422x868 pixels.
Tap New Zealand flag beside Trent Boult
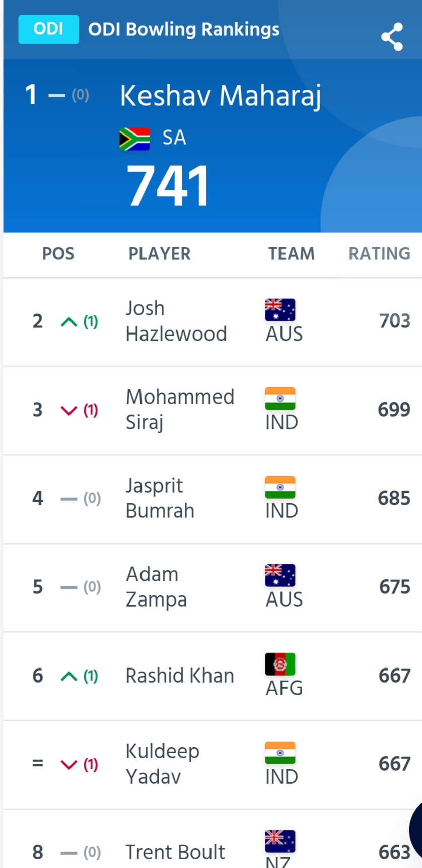click(280, 841)
